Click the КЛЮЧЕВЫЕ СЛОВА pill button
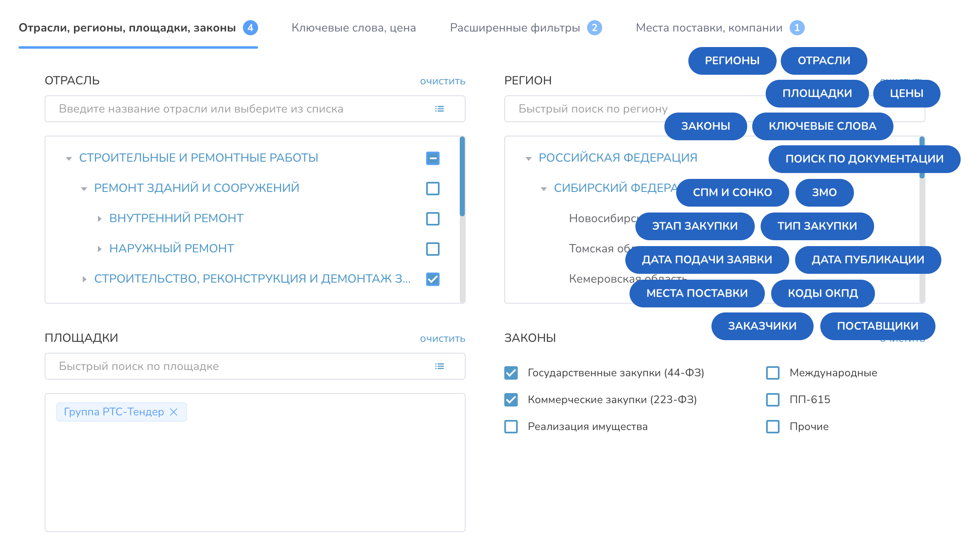Viewport: 980px width, 543px height. click(822, 126)
